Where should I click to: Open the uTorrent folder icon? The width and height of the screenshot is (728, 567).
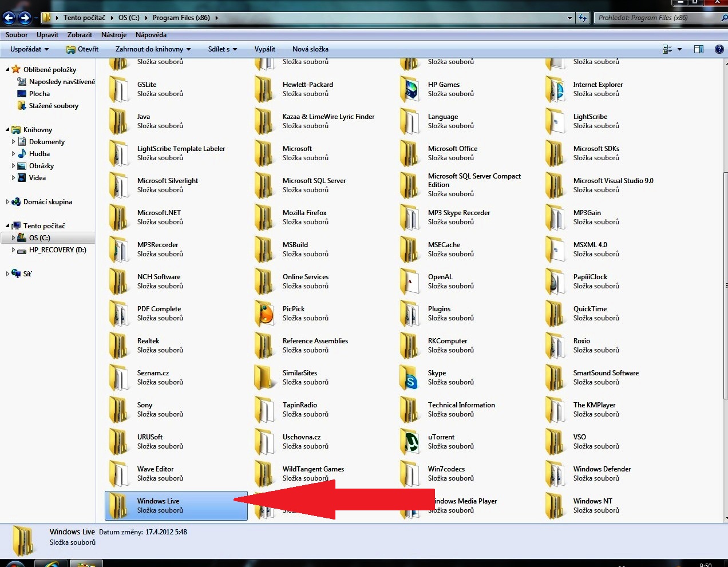[410, 441]
